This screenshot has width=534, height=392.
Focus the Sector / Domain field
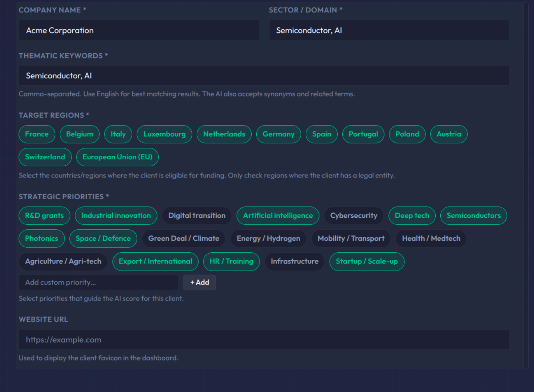(389, 30)
